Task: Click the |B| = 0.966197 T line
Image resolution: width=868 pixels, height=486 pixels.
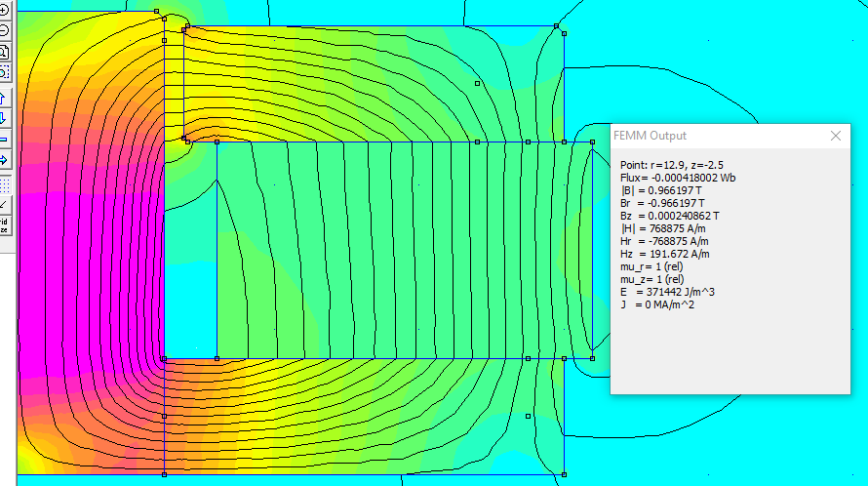Action: pyautogui.click(x=661, y=190)
